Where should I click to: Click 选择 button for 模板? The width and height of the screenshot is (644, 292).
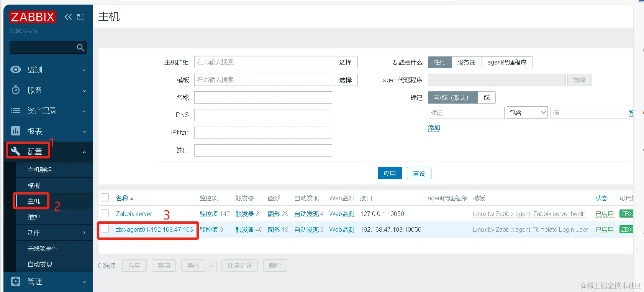tap(346, 80)
